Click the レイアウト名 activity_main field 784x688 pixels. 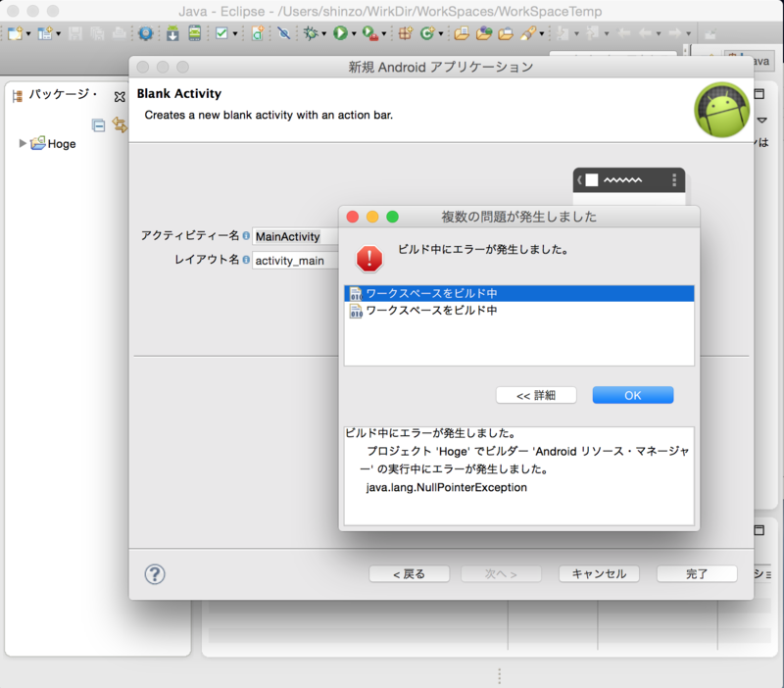coord(296,261)
